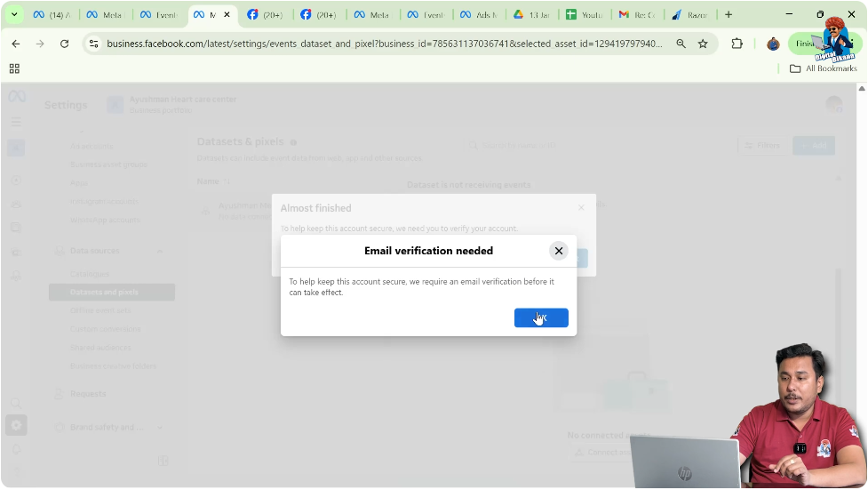Screen dimensions: 868x490
Task: Click OK in Email verification dialog
Action: pos(541,317)
